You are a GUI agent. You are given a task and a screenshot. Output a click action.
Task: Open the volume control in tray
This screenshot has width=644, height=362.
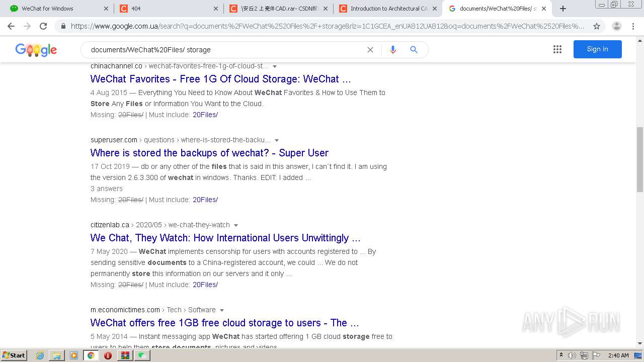point(572,355)
